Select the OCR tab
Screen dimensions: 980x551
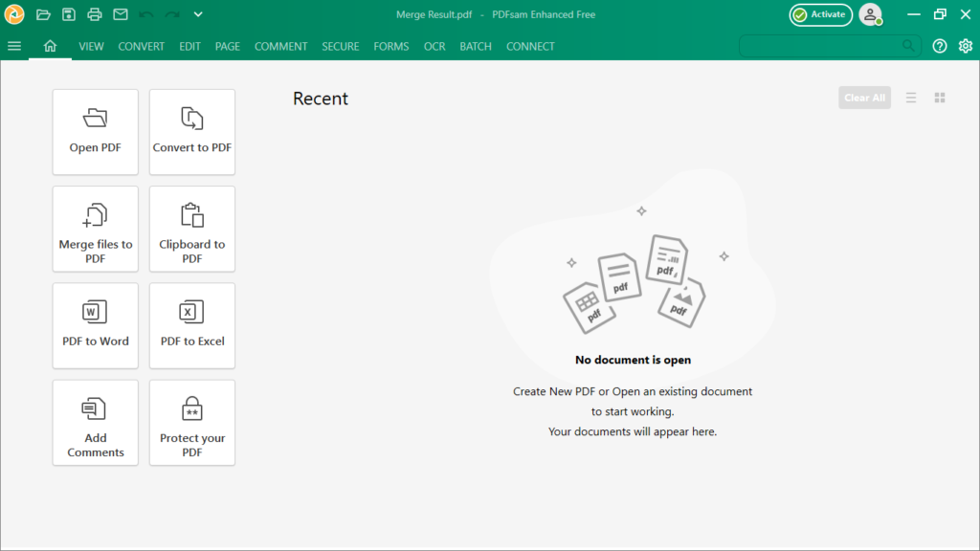[434, 46]
